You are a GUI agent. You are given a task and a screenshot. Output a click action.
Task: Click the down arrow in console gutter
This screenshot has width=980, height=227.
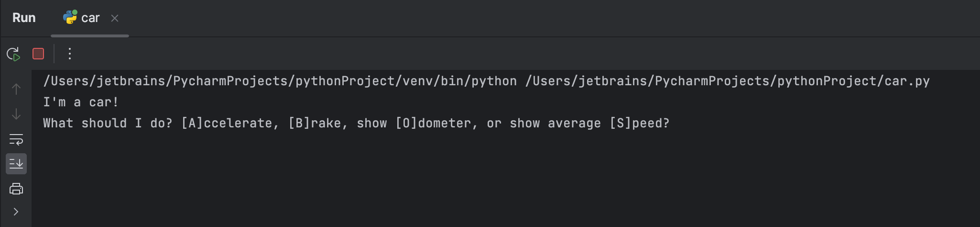point(16,114)
